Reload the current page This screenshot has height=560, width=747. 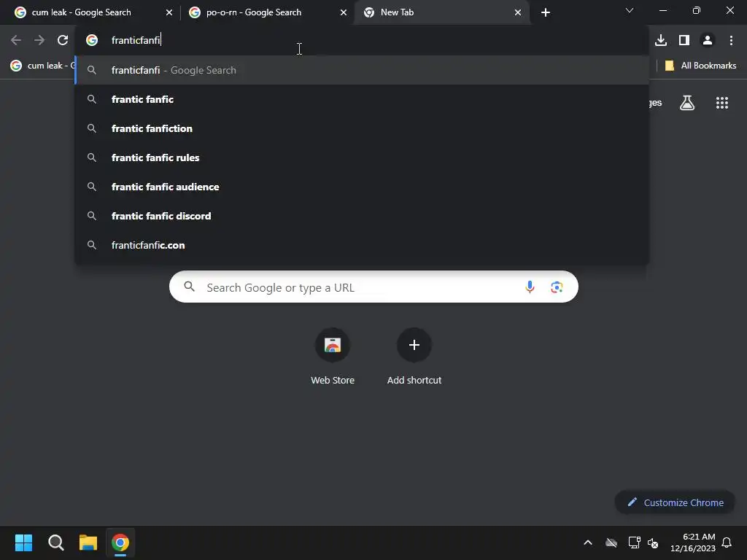(x=63, y=41)
